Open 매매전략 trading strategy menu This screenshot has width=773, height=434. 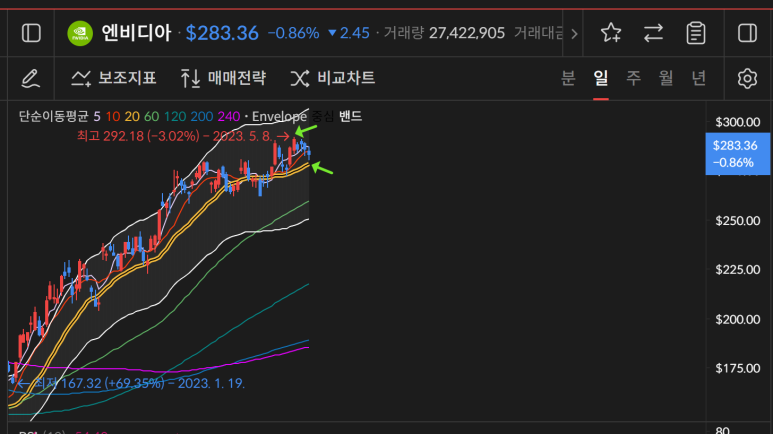click(x=223, y=78)
